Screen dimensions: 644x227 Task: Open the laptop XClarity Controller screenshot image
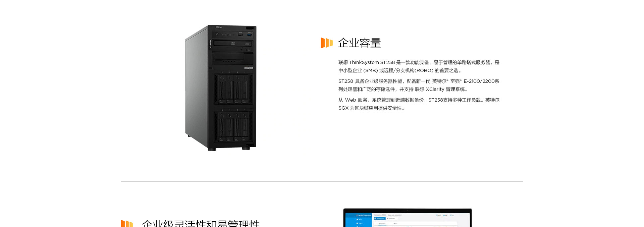tap(408, 218)
